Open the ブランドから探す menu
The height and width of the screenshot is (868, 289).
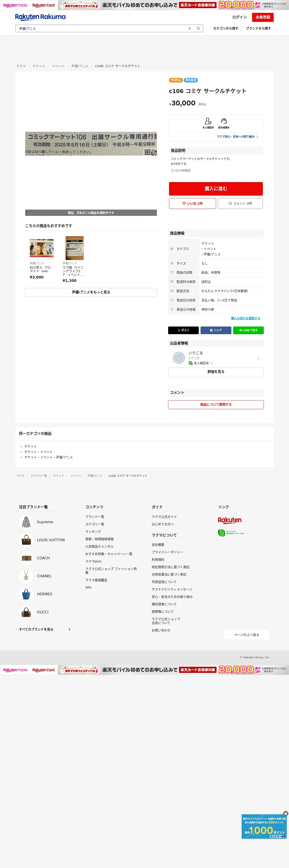pos(258,28)
